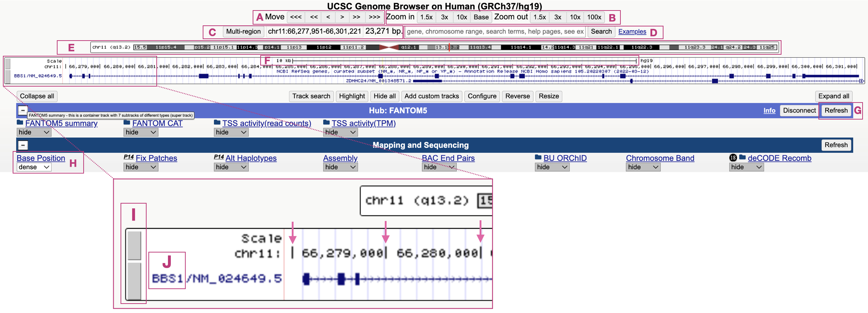Click the gene search input box
The image size is (868, 313).
[x=495, y=32]
